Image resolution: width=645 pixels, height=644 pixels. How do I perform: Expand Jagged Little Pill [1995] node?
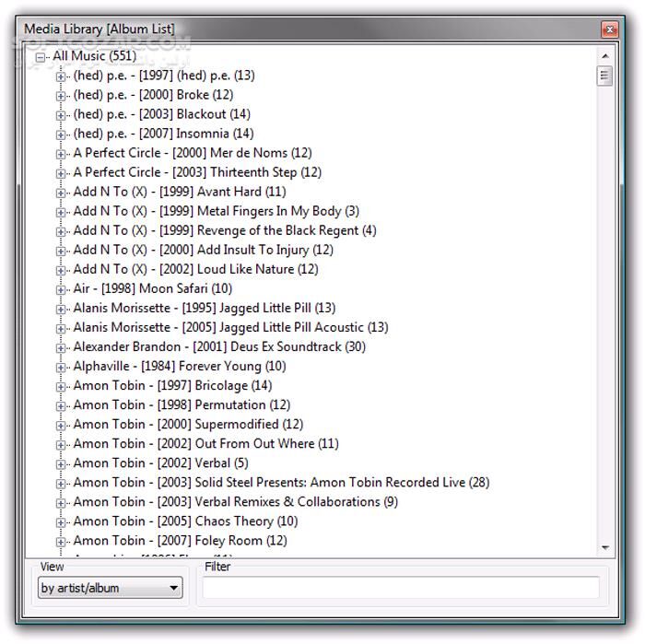[61, 309]
